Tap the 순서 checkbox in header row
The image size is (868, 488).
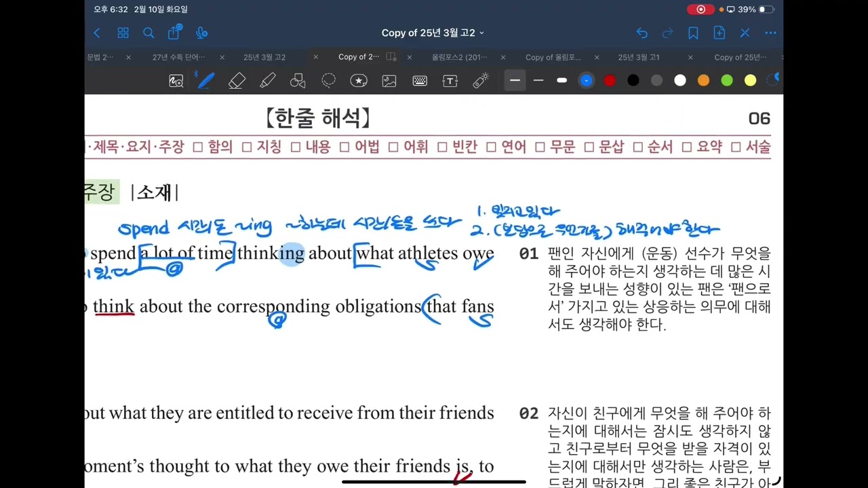(637, 147)
